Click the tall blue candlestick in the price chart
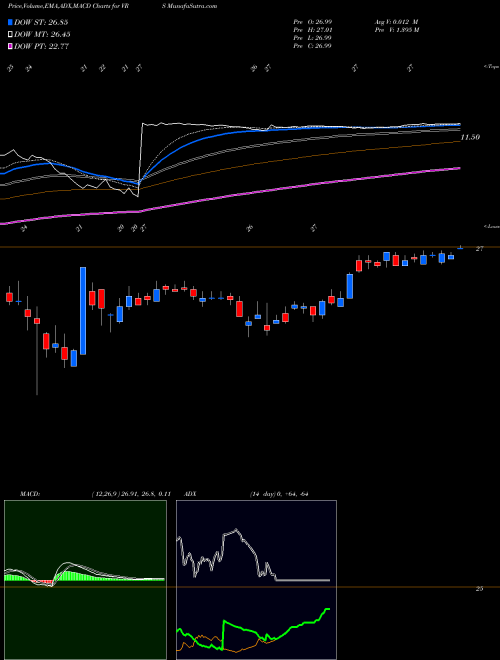 (x=83, y=311)
